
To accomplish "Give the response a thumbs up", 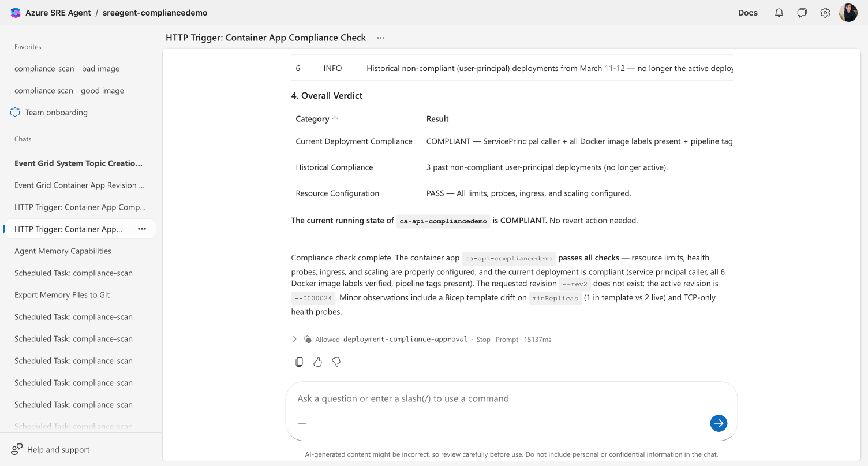I will point(317,362).
